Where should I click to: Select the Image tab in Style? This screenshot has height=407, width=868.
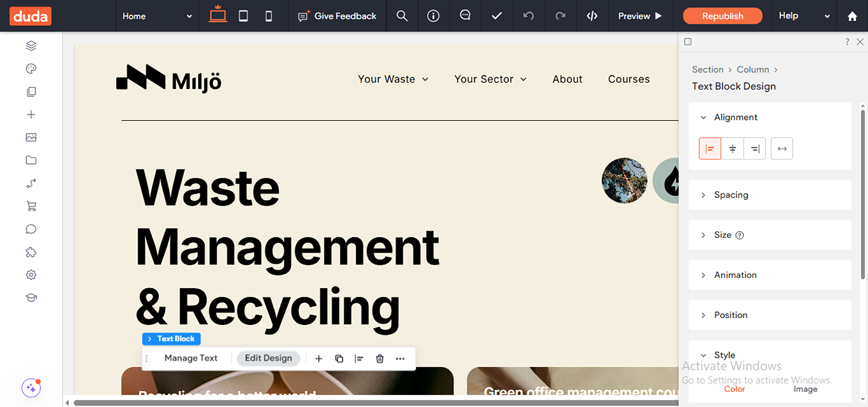806,389
